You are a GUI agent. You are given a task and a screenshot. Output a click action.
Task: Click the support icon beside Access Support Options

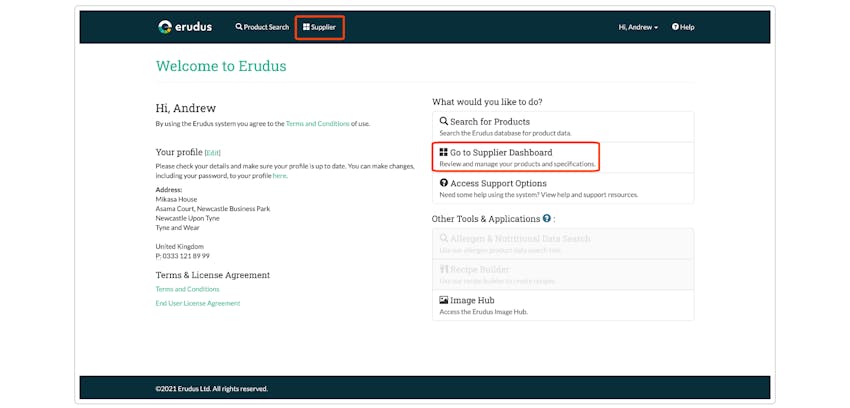click(x=443, y=183)
